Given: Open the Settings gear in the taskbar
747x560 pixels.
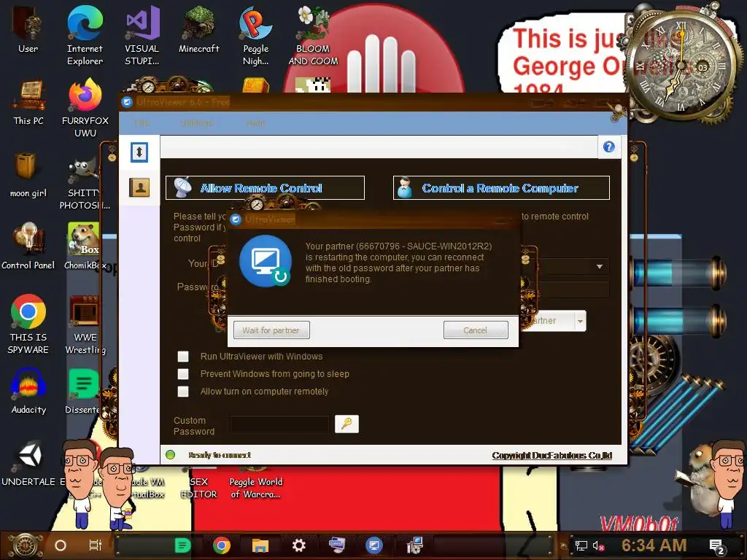Looking at the screenshot, I should pyautogui.click(x=298, y=545).
